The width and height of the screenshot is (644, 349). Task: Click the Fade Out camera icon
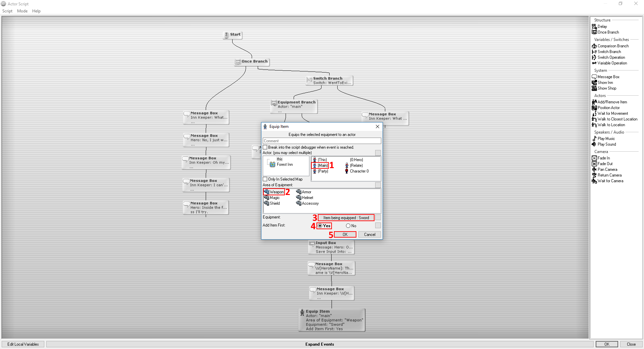coord(594,164)
